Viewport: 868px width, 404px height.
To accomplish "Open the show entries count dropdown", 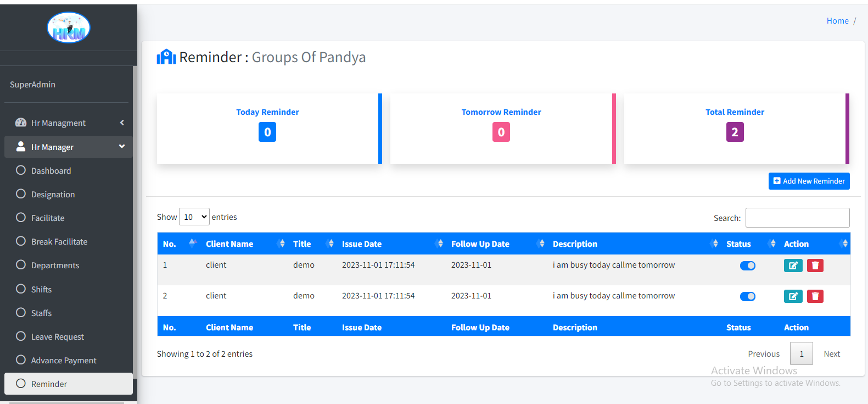I will click(x=194, y=217).
